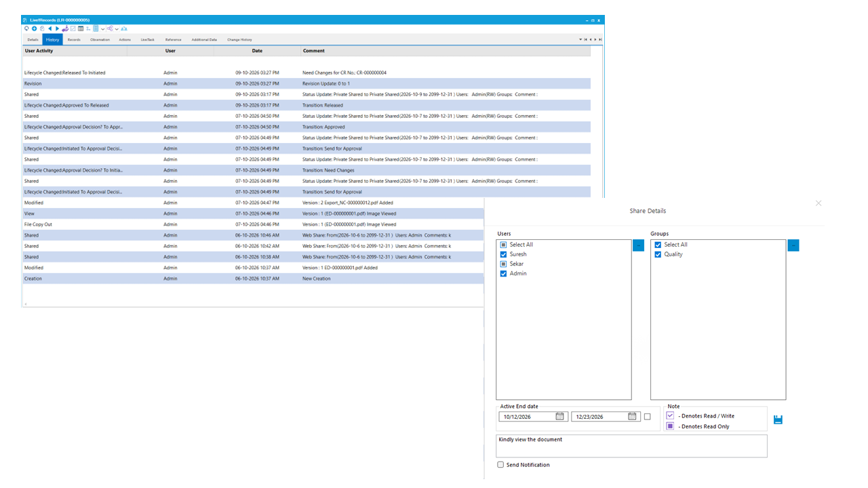Open the Records tab
868x488 pixels.
point(74,39)
